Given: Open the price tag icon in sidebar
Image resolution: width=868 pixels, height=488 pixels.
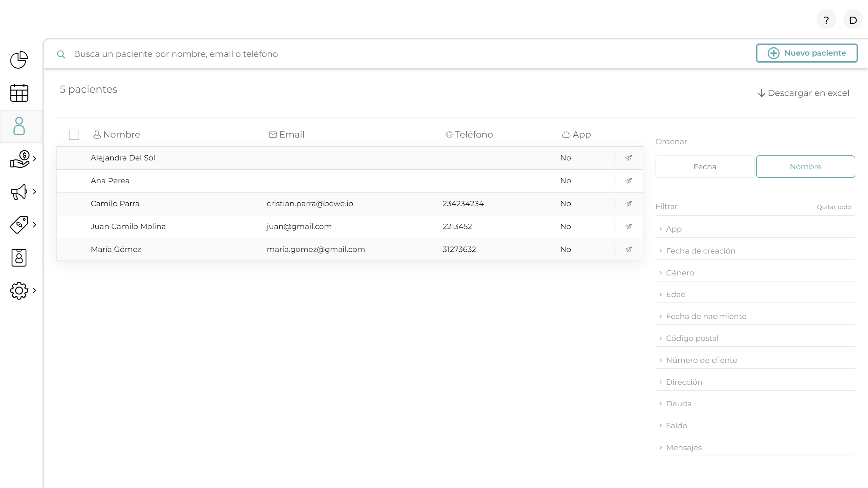Looking at the screenshot, I should click(19, 225).
